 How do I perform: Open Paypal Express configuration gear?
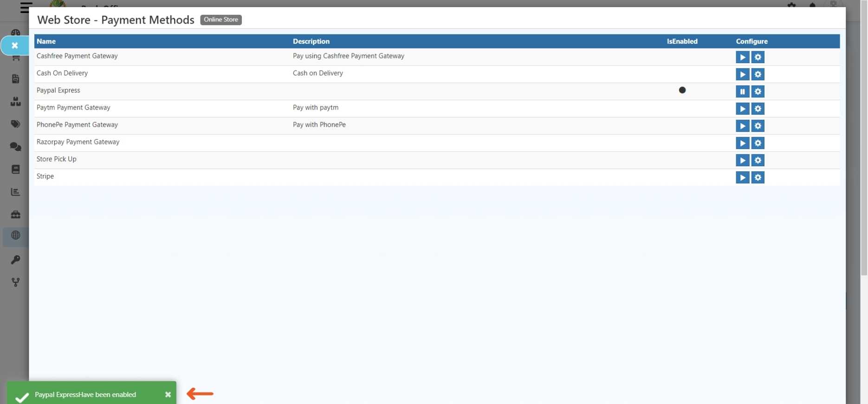point(758,91)
